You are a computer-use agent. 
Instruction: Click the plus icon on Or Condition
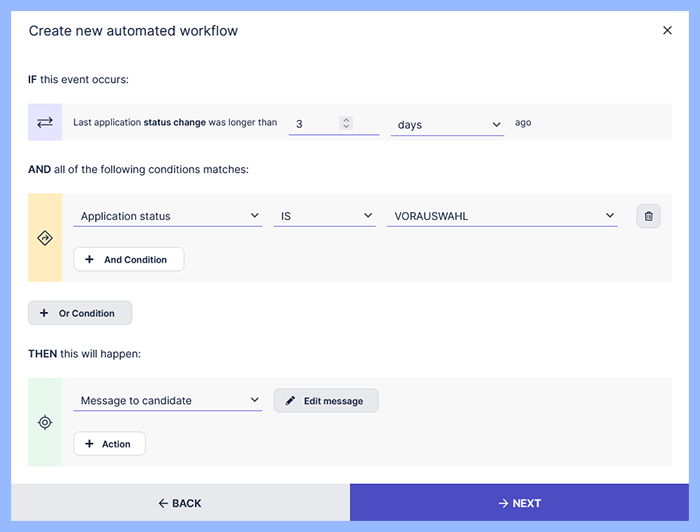click(x=44, y=314)
